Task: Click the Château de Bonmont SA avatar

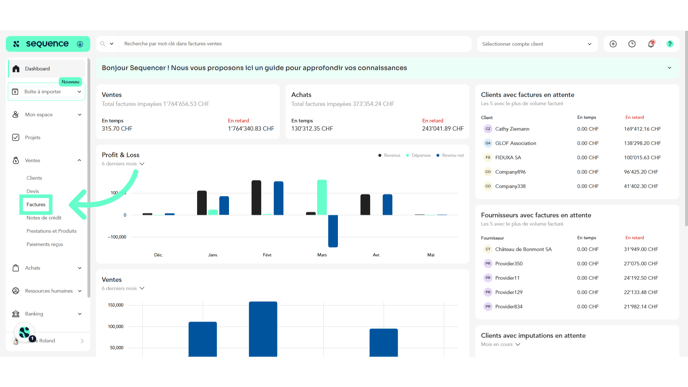Action: (487, 249)
